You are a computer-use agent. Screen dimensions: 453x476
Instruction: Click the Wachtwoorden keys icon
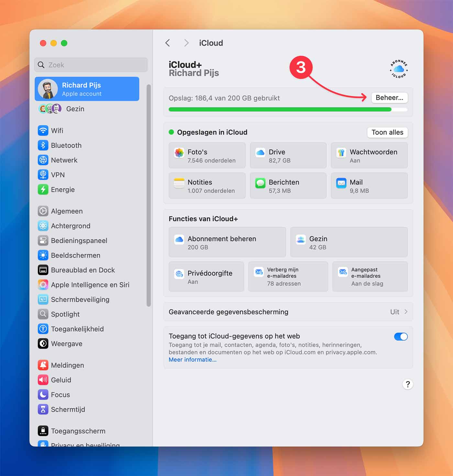pos(341,153)
